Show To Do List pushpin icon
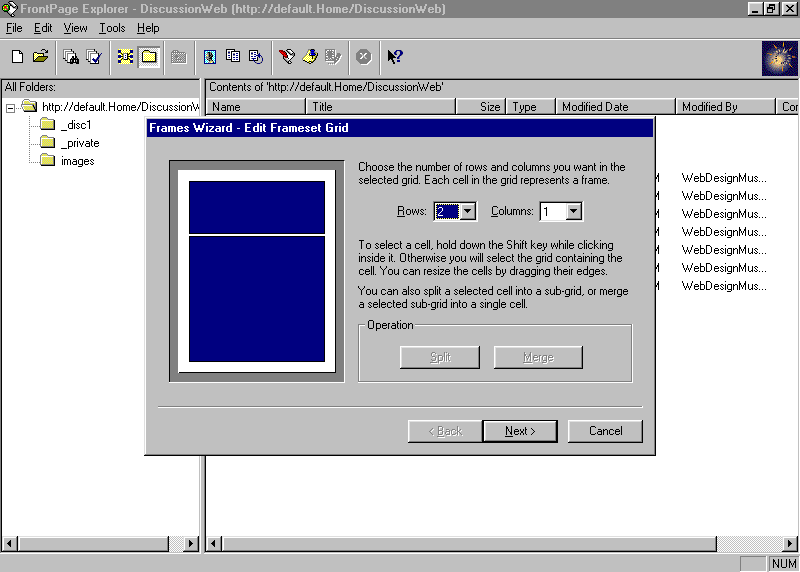 pyautogui.click(x=310, y=57)
